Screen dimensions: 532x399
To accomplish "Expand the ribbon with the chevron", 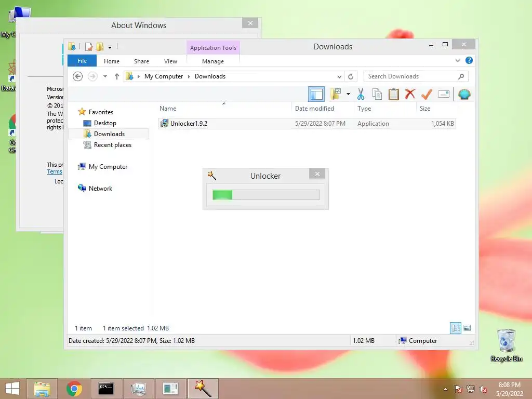I will (x=457, y=60).
